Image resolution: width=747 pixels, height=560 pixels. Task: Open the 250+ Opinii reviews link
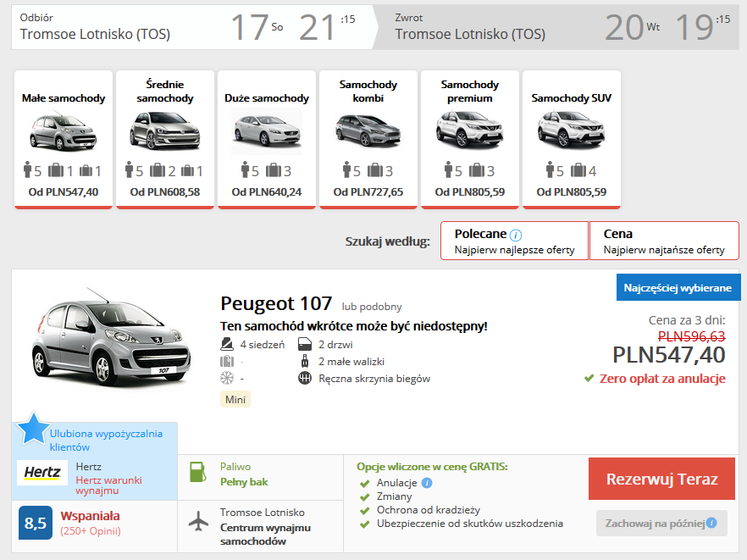tap(91, 531)
